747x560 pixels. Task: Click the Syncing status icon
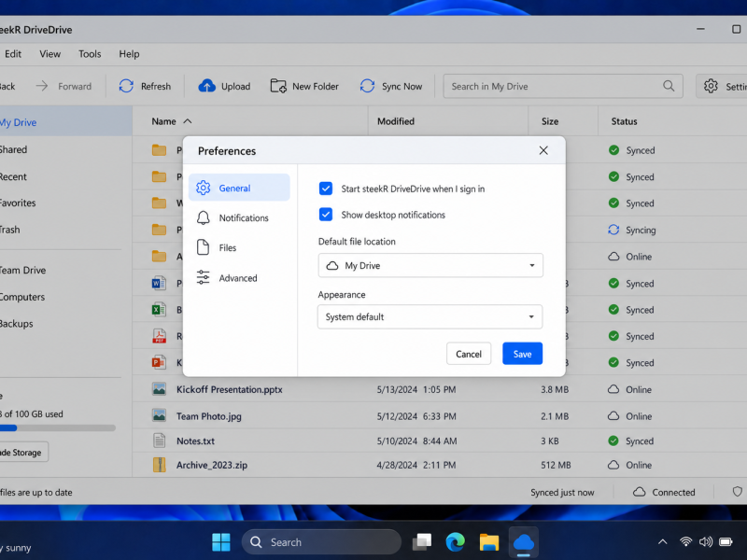pos(613,230)
